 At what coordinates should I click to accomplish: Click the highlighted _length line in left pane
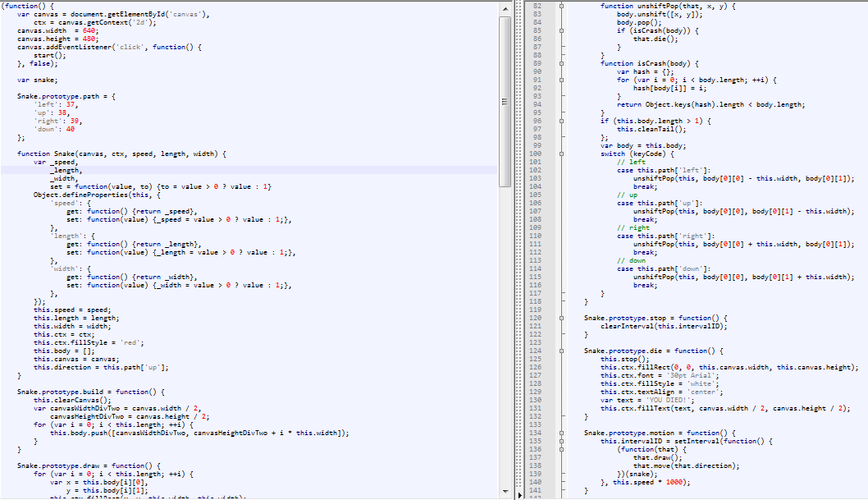[64, 170]
